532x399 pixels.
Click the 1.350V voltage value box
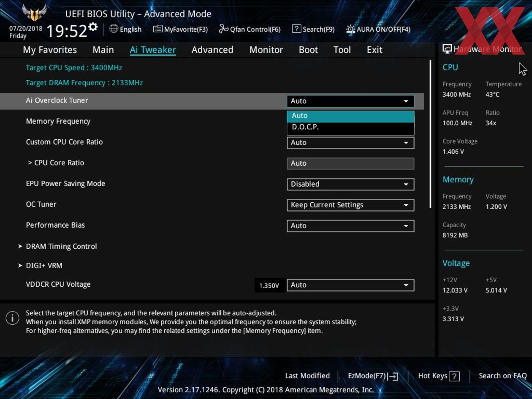pos(269,286)
